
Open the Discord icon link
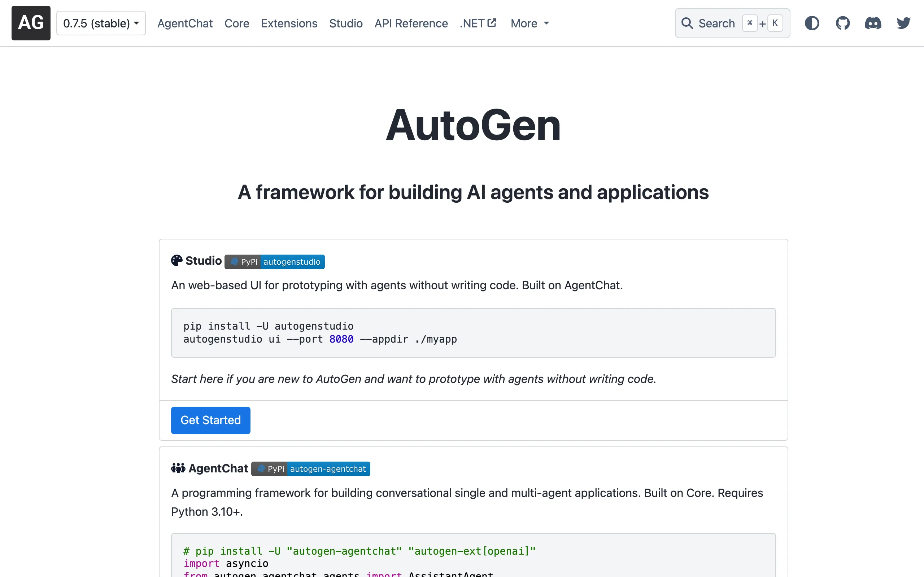tap(873, 23)
